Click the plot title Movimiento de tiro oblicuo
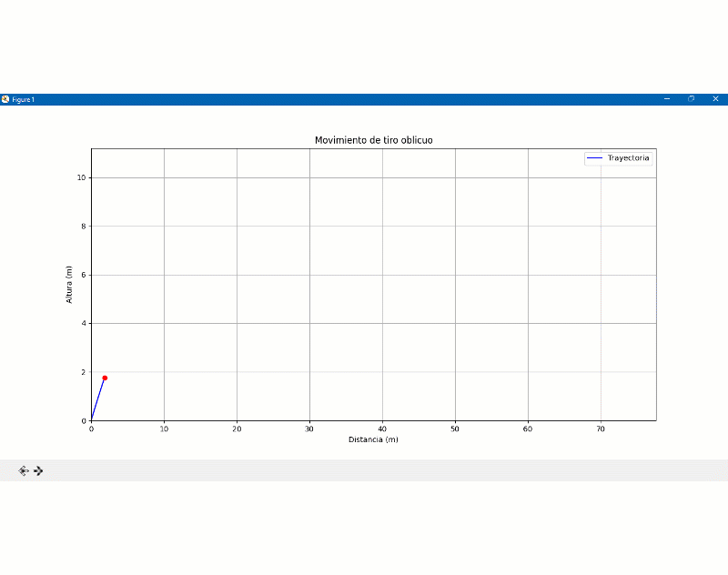The height and width of the screenshot is (575, 728). (373, 140)
